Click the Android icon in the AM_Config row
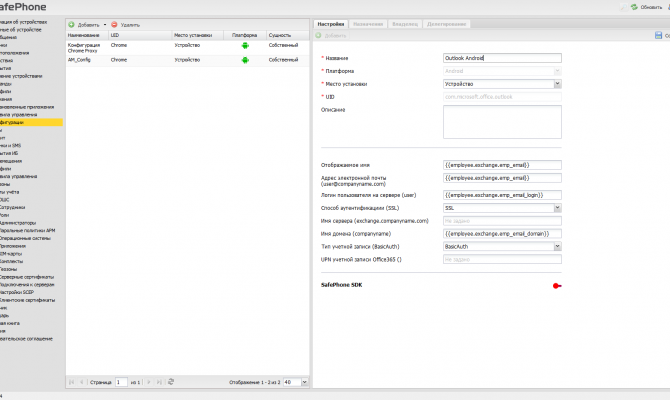670x400 pixels. pyautogui.click(x=245, y=60)
